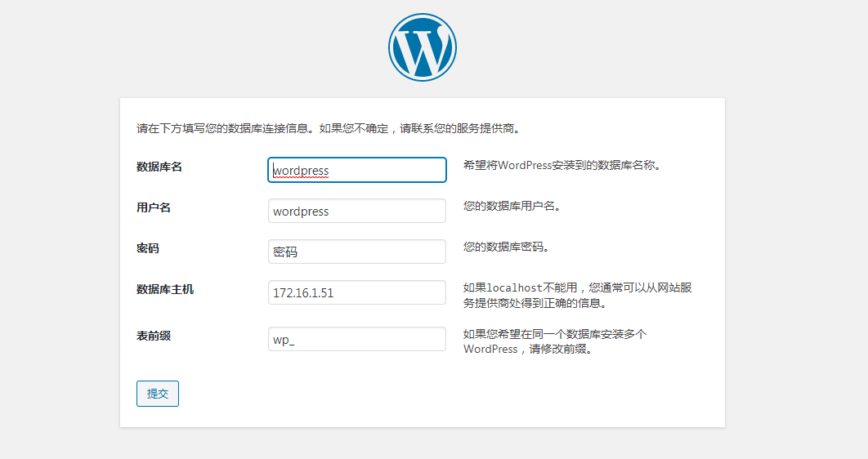Click the 您的数据库用户名 description text
The height and width of the screenshot is (459, 868).
pyautogui.click(x=512, y=207)
